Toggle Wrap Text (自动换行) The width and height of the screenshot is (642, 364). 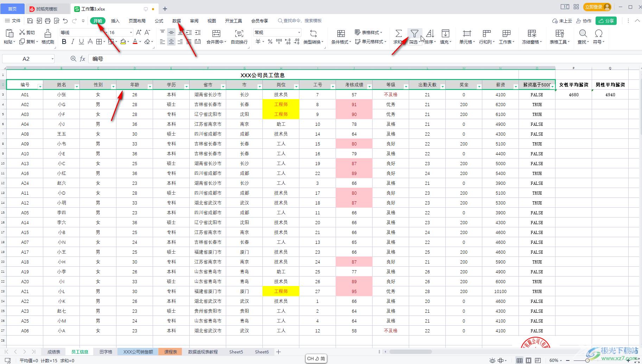coord(239,37)
